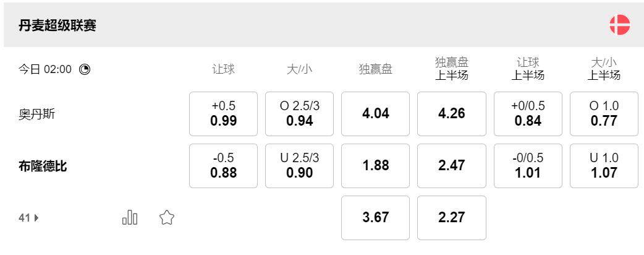
Task: Pick first-half handicap -0/0.5 at 1.01
Action: [x=528, y=166]
